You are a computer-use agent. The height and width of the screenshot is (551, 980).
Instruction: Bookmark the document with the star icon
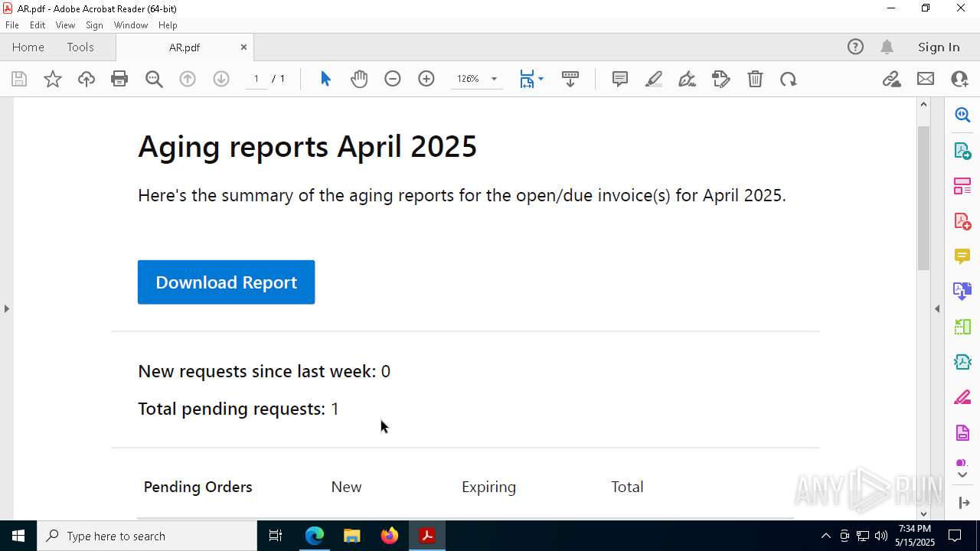click(53, 79)
